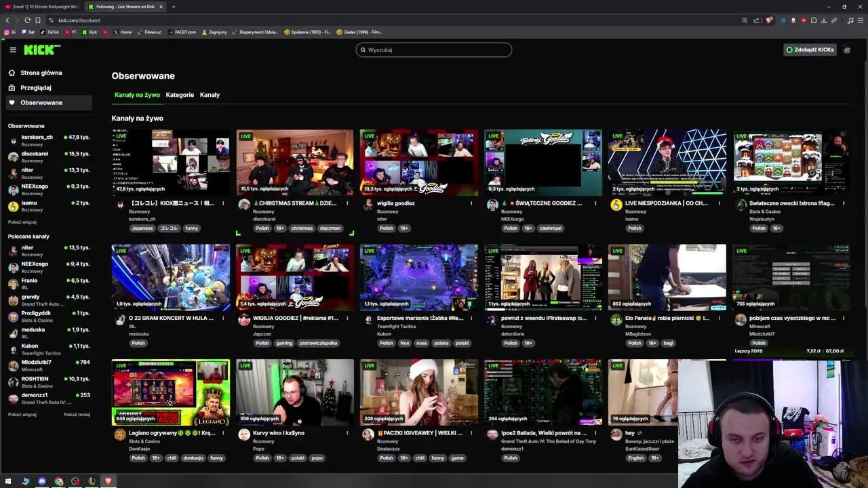Open the claw machine meduska stream thumbnail
This screenshot has width=868, height=488.
click(171, 278)
